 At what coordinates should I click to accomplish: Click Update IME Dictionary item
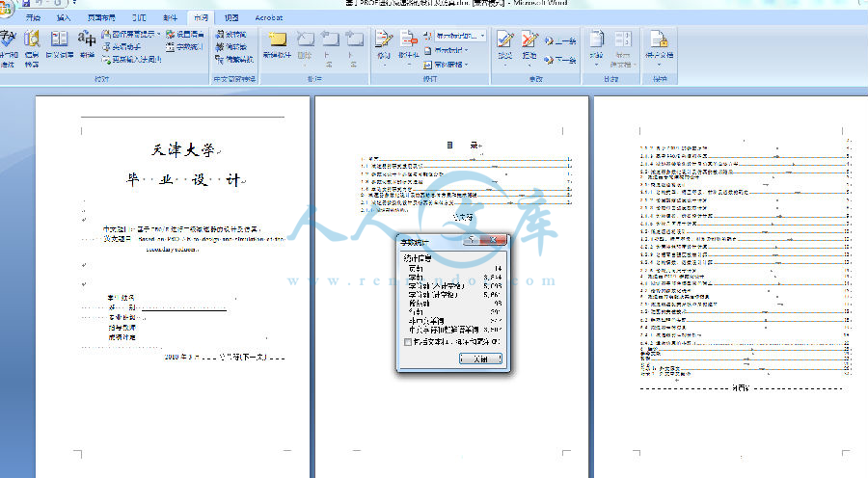coord(132,59)
